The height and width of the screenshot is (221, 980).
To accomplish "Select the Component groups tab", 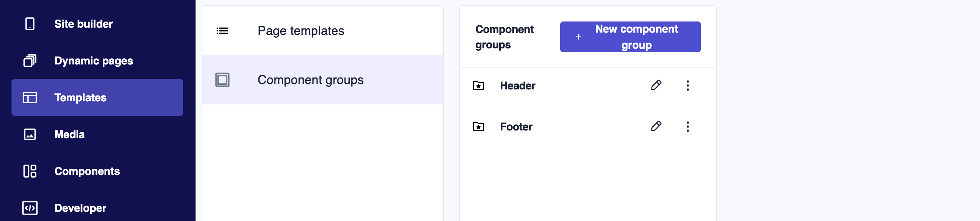I will tap(310, 80).
